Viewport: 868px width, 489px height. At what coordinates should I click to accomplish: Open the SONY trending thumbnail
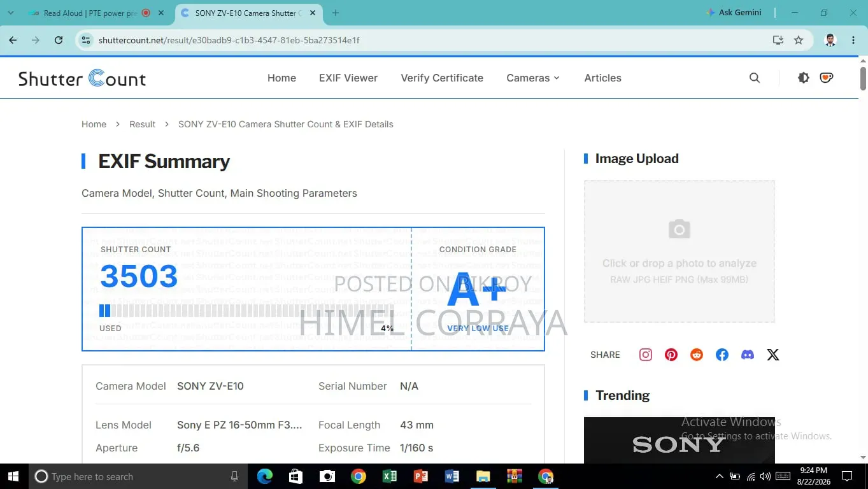tap(679, 440)
